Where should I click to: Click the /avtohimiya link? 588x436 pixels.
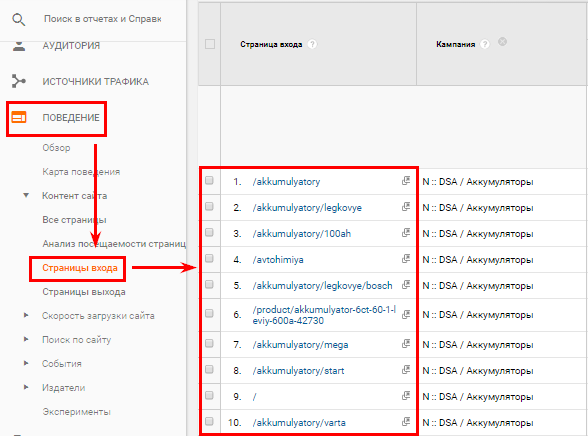pyautogui.click(x=278, y=259)
